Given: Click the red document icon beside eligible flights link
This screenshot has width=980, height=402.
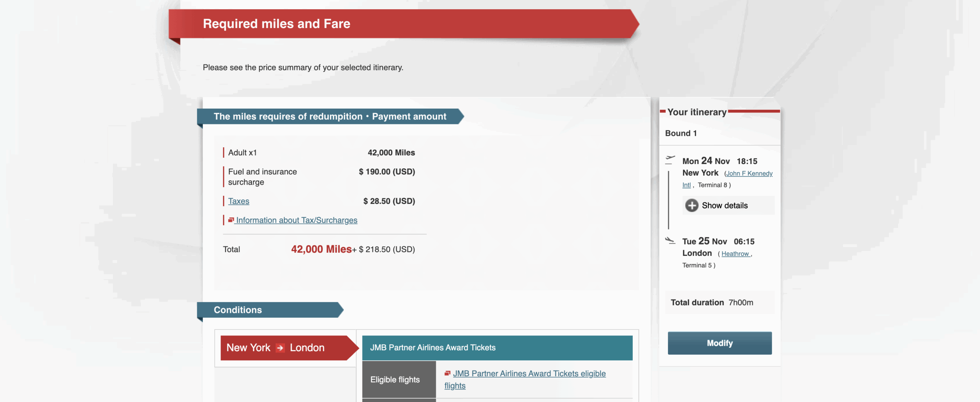Looking at the screenshot, I should click(x=447, y=374).
